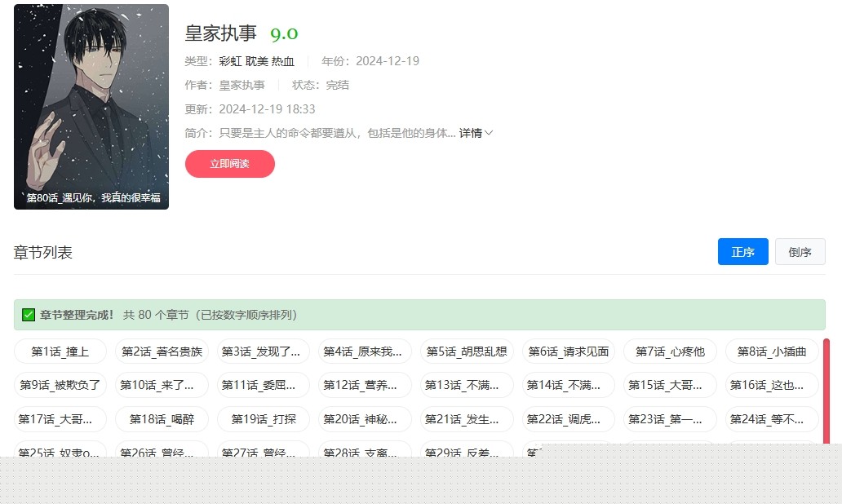Open chapter 第7话_心疼他
The height and width of the screenshot is (504, 842).
(x=670, y=351)
